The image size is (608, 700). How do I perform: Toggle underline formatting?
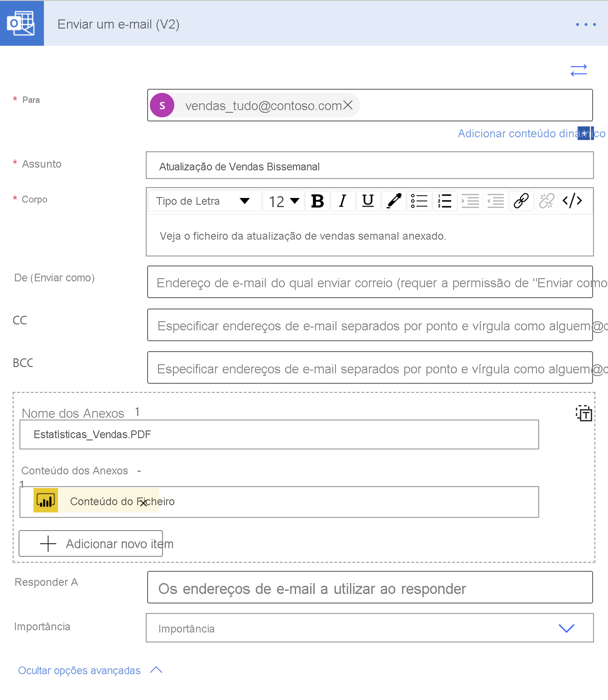click(368, 201)
